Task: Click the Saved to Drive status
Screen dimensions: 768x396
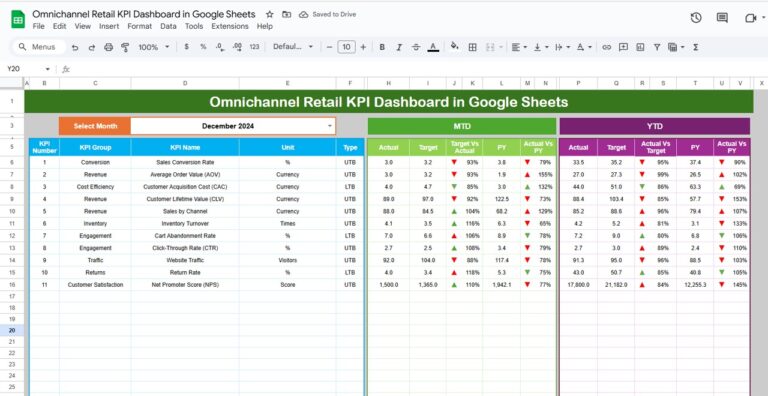Action: click(328, 14)
